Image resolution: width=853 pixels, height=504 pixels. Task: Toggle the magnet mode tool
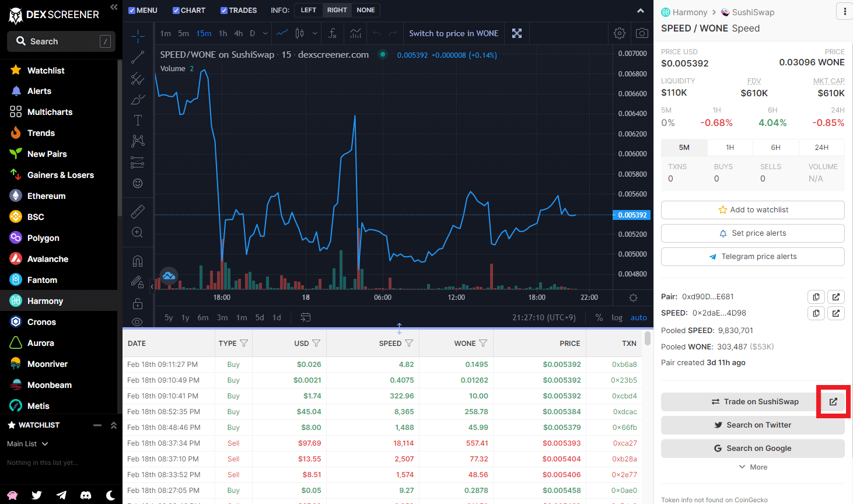click(x=138, y=261)
